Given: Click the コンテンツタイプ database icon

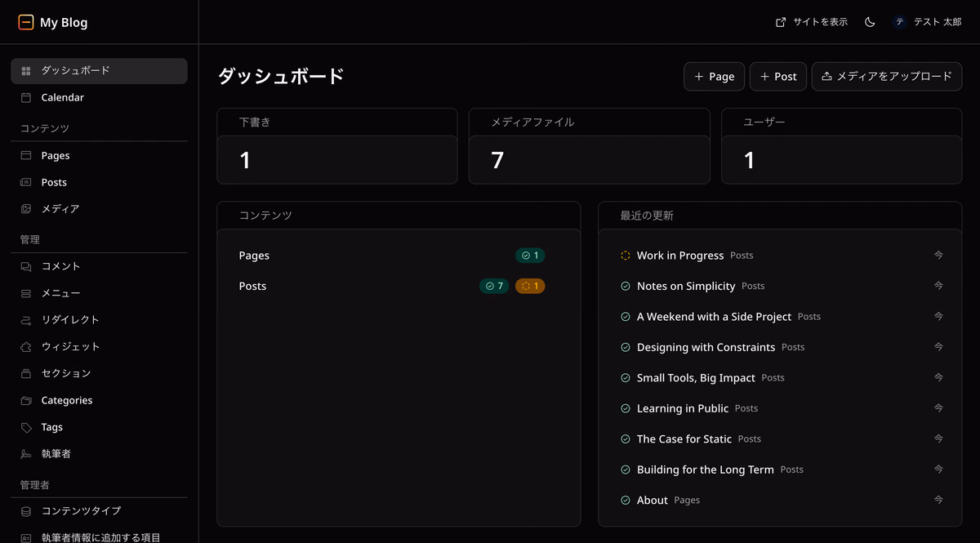Looking at the screenshot, I should coord(26,511).
